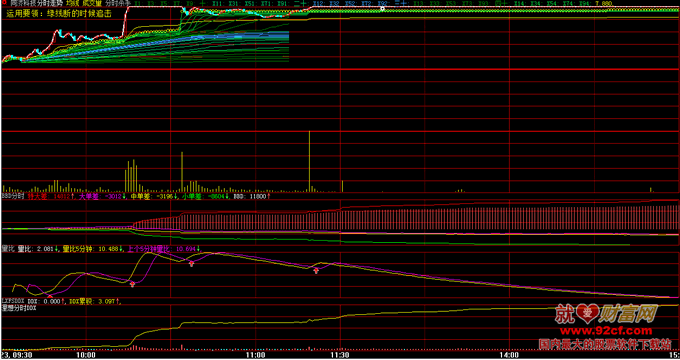Image resolution: width=680 pixels, height=360 pixels.
Task: Click the 11:30 mark on time axis
Action: coord(340,355)
